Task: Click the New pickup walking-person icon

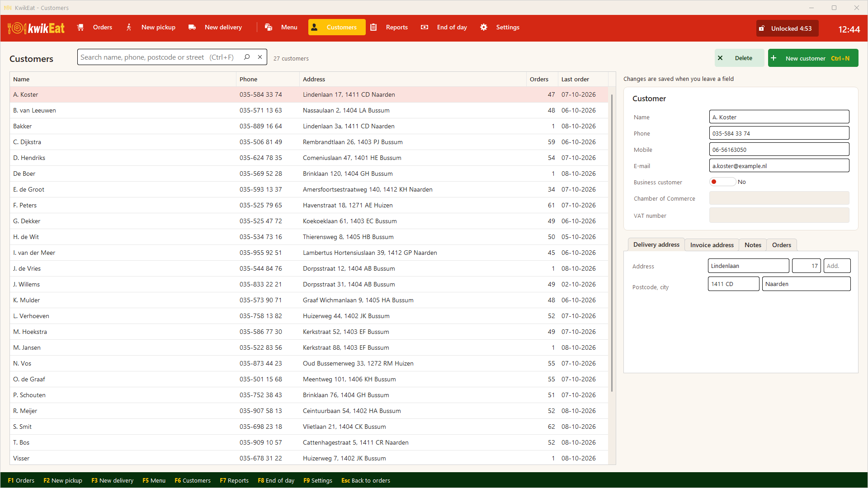Action: pyautogui.click(x=129, y=28)
